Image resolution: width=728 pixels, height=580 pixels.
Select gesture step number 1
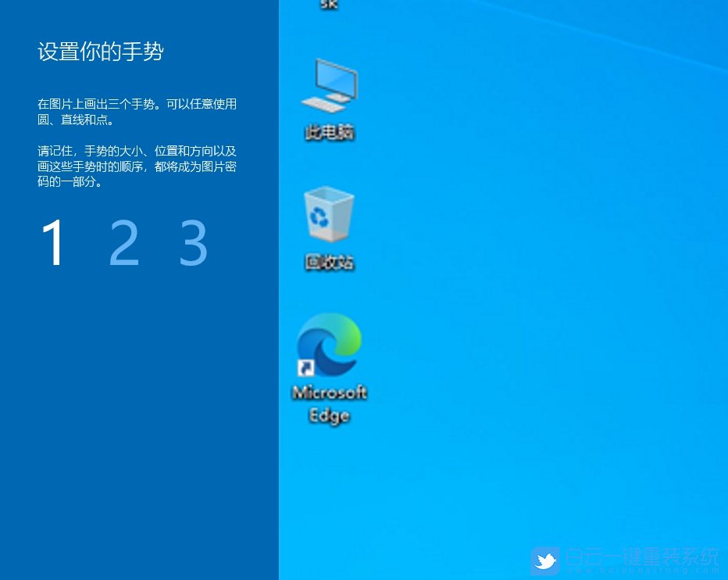pos(53,243)
